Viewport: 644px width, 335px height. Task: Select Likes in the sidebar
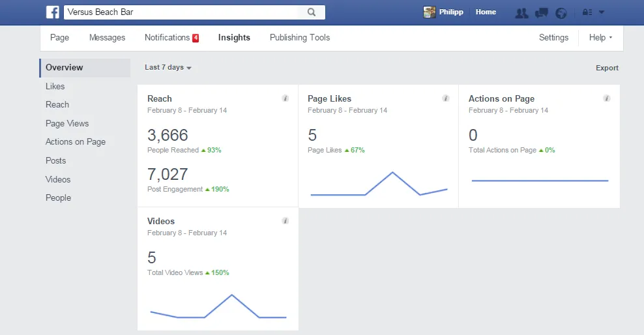[55, 86]
